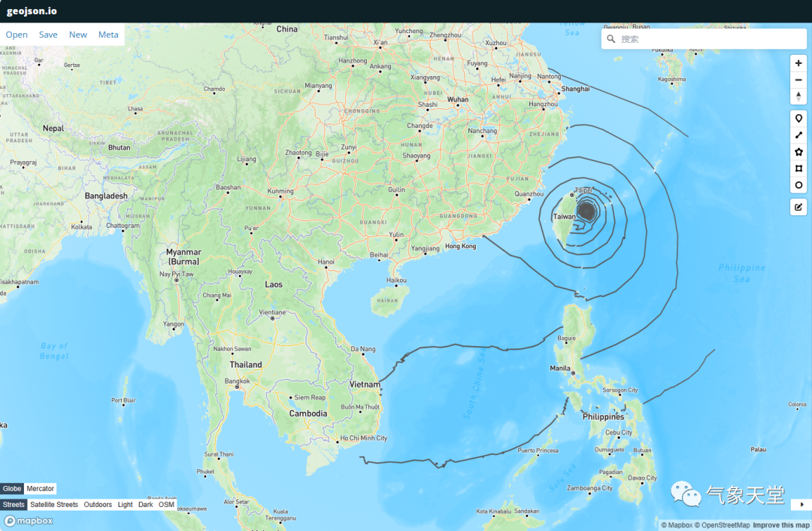
Task: Click the Wuhan city label
Action: click(458, 99)
